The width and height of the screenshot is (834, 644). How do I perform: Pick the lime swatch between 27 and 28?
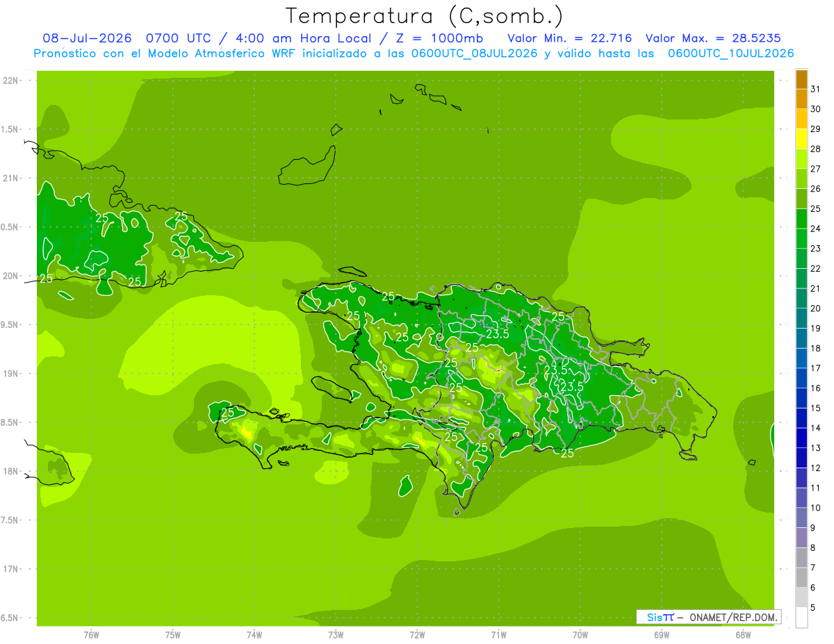801,158
